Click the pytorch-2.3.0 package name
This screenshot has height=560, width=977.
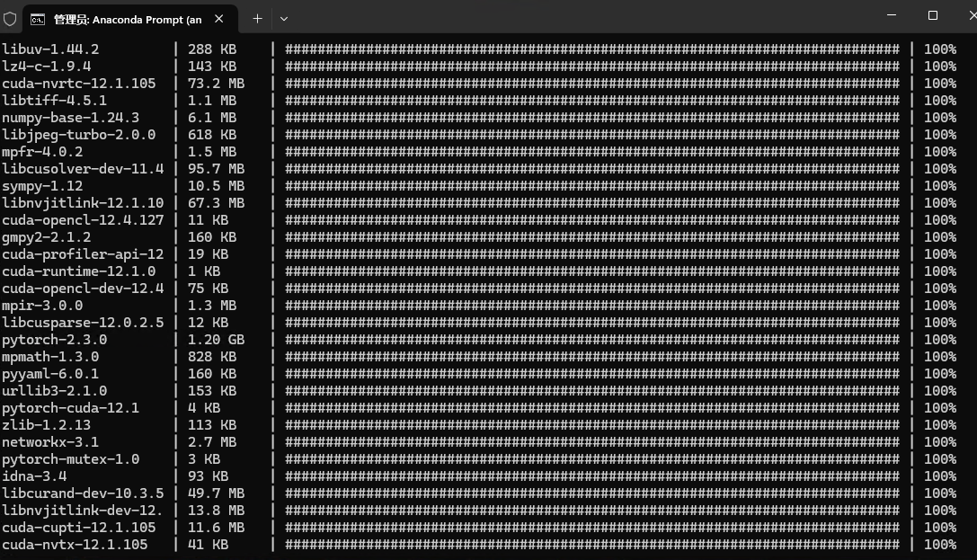(x=55, y=340)
